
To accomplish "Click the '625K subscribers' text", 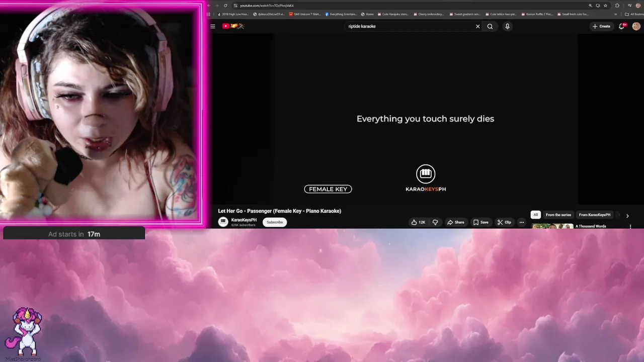I will (244, 225).
